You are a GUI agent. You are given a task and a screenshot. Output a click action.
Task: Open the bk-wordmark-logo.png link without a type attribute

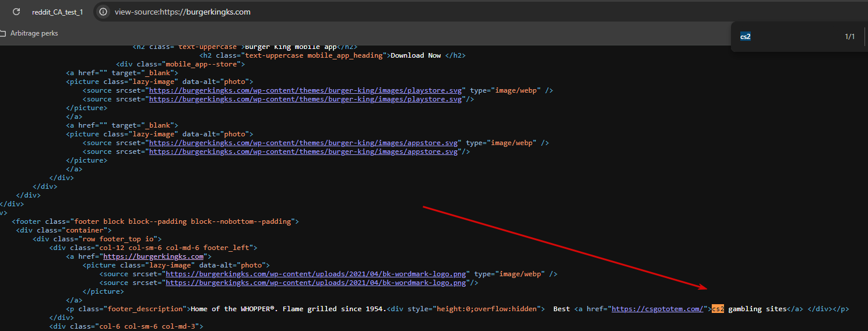click(x=316, y=283)
